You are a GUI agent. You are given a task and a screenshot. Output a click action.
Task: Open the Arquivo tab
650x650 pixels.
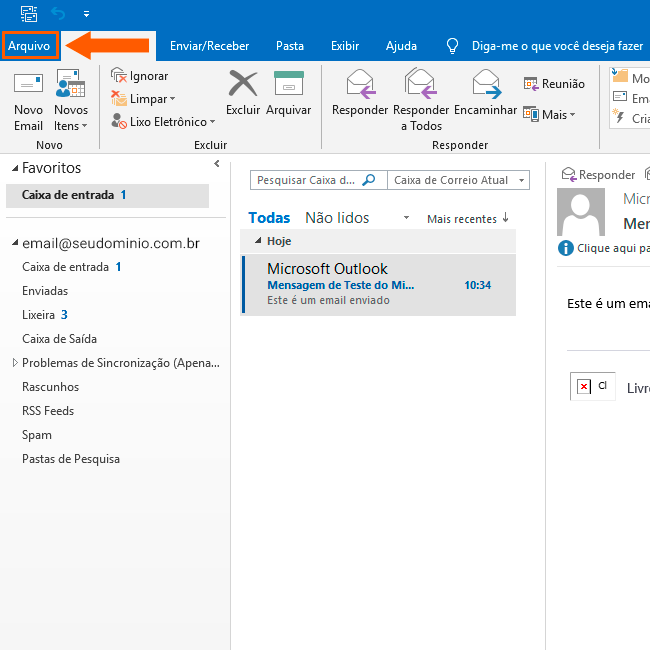point(29,46)
